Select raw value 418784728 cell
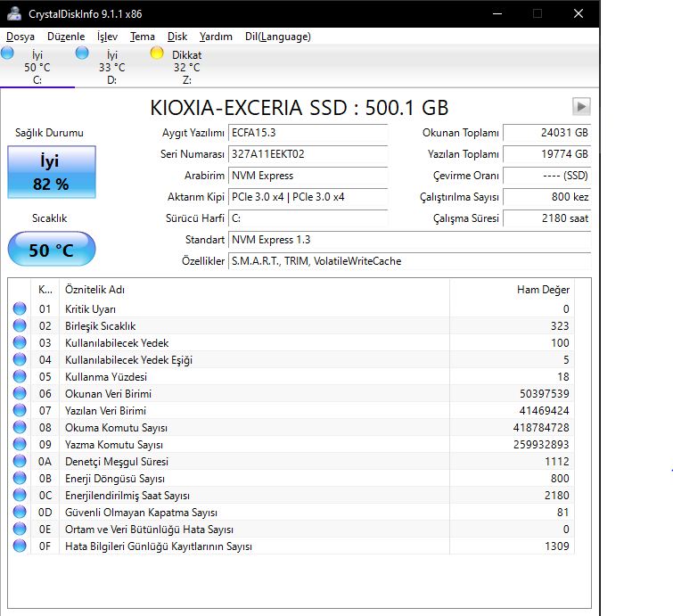 point(512,428)
